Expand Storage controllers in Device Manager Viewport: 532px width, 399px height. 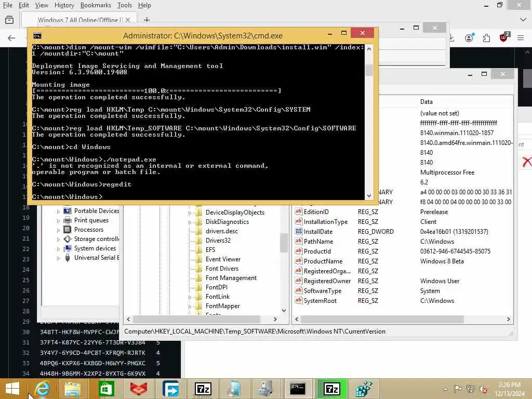[x=58, y=240]
